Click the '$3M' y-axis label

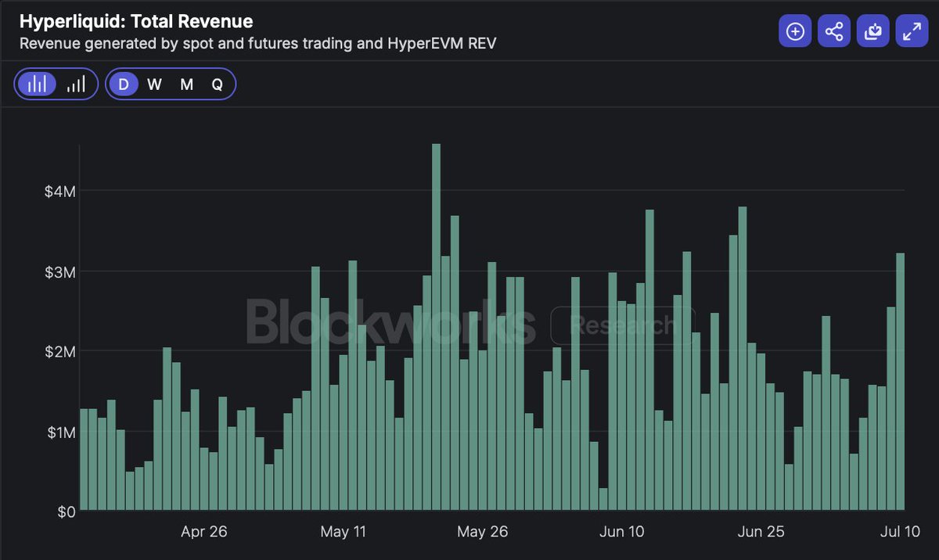(x=59, y=272)
